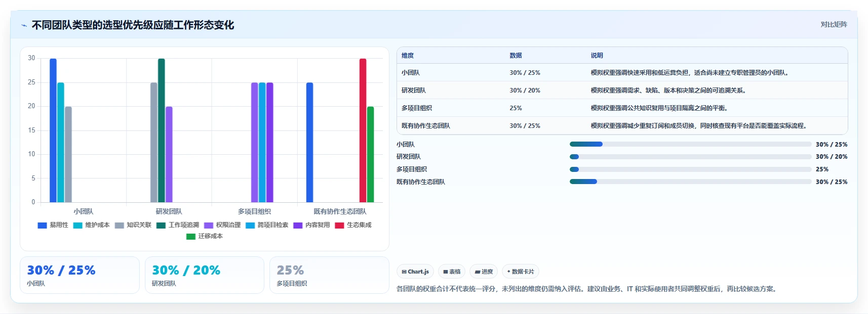Click the 说明 table column header
The height and width of the screenshot is (314, 868).
tap(597, 56)
